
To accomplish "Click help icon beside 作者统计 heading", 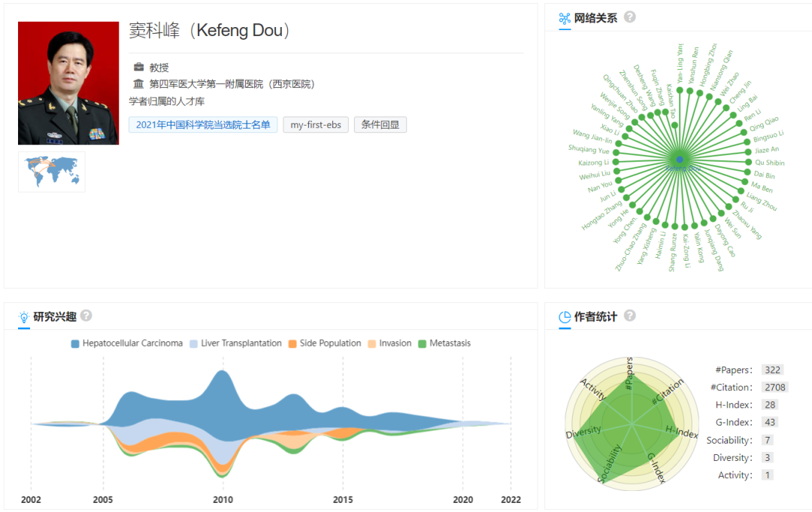I will pyautogui.click(x=630, y=316).
